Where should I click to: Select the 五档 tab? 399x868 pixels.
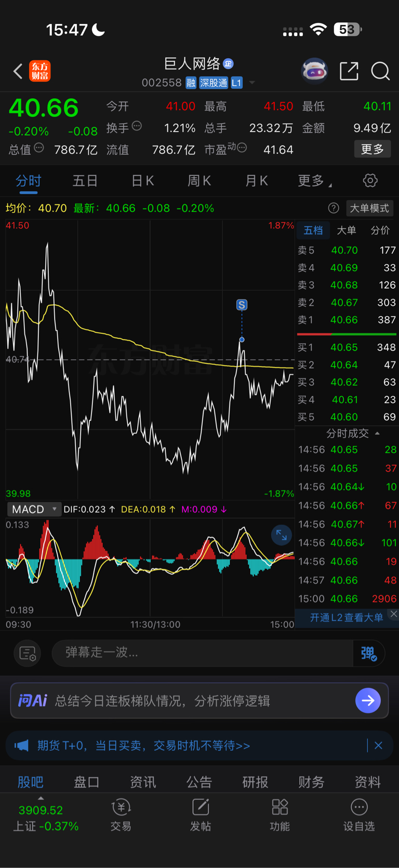click(x=313, y=230)
